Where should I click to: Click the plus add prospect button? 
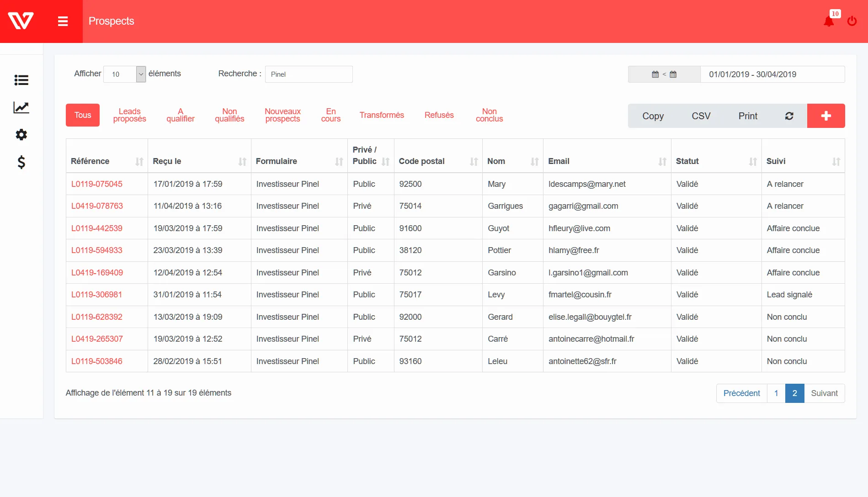[x=826, y=116]
